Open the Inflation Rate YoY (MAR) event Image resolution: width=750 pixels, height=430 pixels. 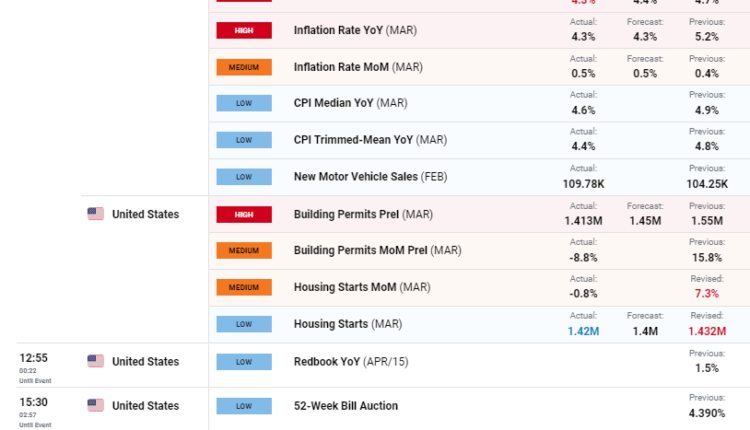(355, 30)
